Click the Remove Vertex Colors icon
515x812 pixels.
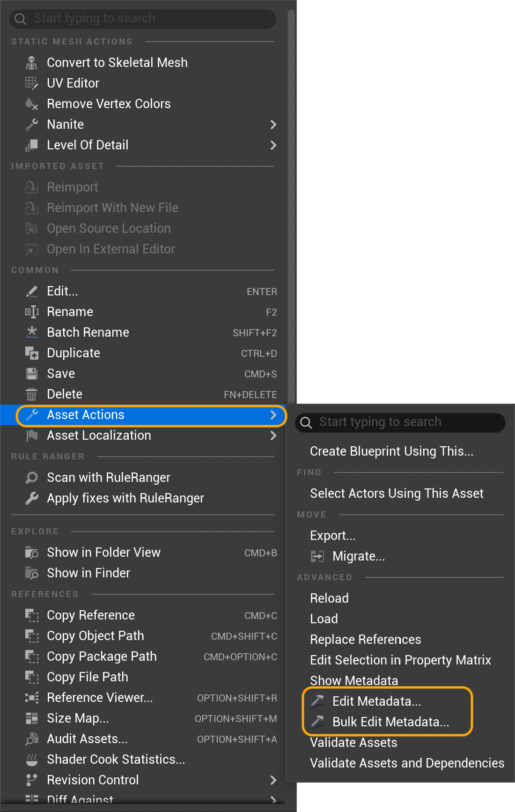pyautogui.click(x=31, y=104)
